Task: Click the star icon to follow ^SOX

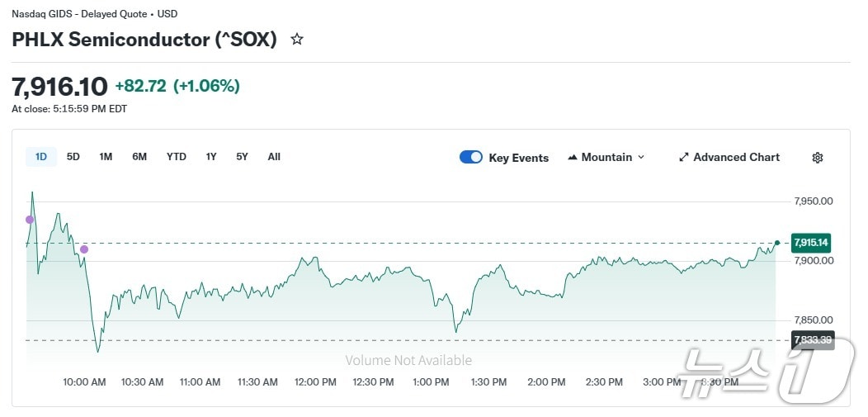Action: click(x=297, y=39)
